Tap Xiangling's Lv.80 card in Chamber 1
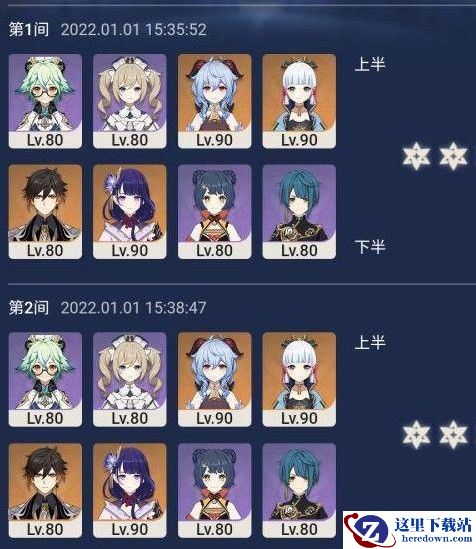Viewport: 476px width, 549px height. click(x=215, y=212)
